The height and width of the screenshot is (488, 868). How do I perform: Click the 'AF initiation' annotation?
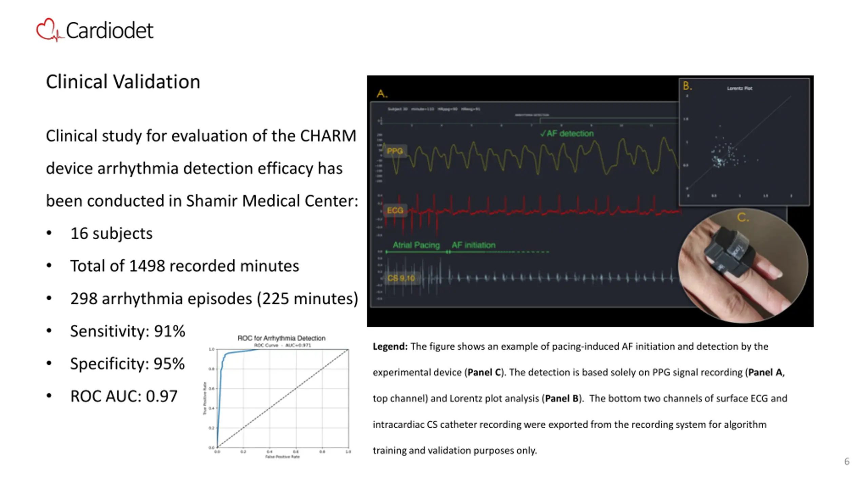(473, 245)
